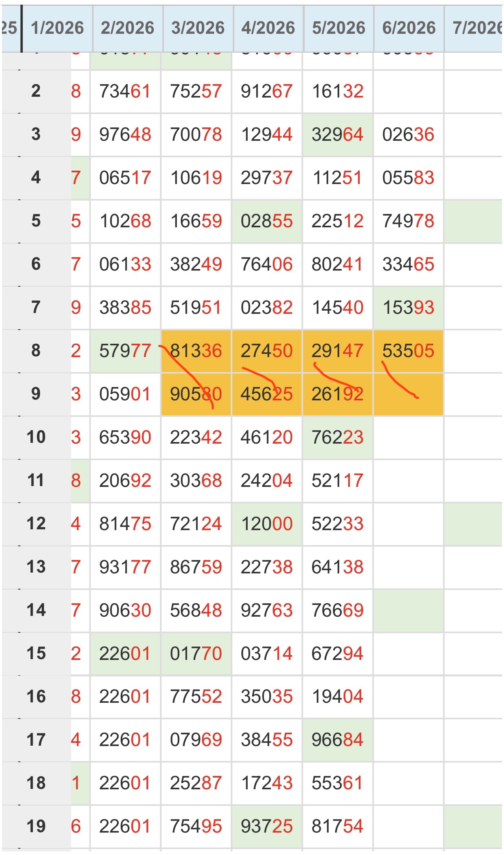Viewport: 504px width, 855px height.
Task: Click the empty orange cell in 6/2026
Action: [x=408, y=394]
